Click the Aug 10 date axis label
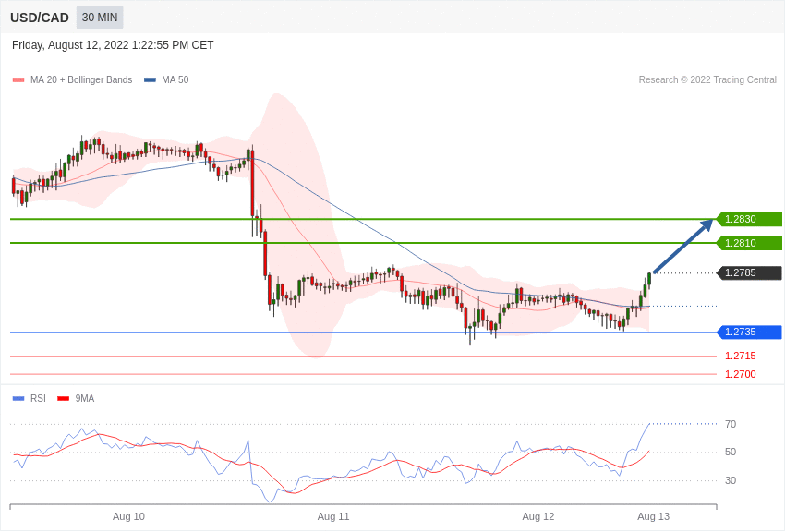 (128, 516)
